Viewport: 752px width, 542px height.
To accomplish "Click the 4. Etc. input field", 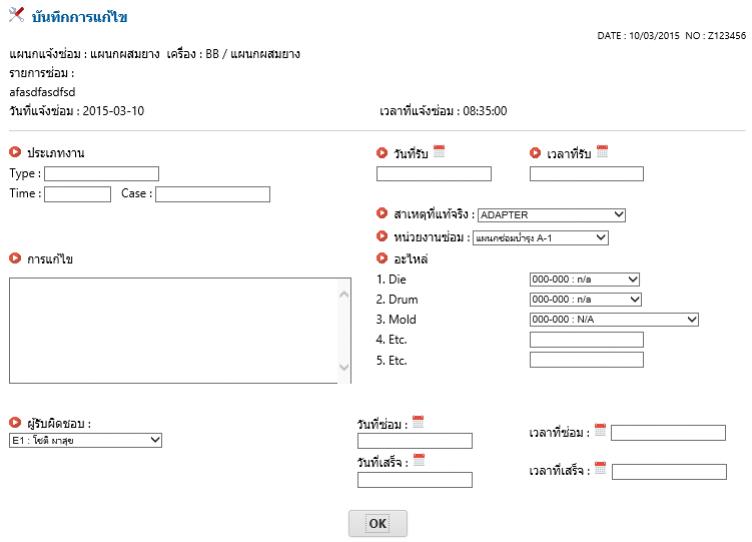I will click(x=586, y=340).
